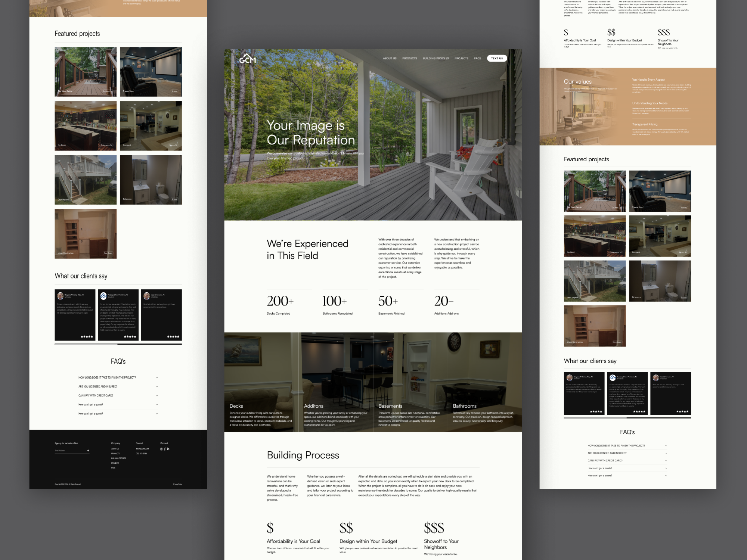747x560 pixels.
Task: Open the Theater Room project thumbnail
Action: (x=151, y=72)
